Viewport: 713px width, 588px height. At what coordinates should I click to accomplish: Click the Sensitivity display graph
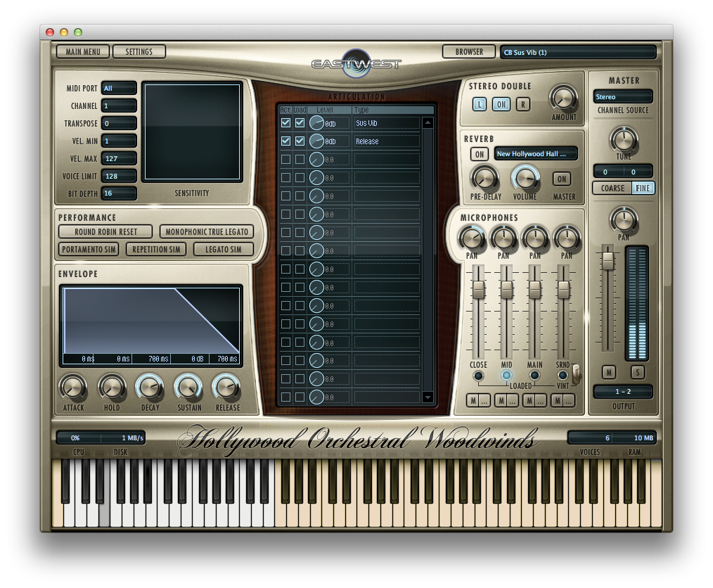click(192, 132)
